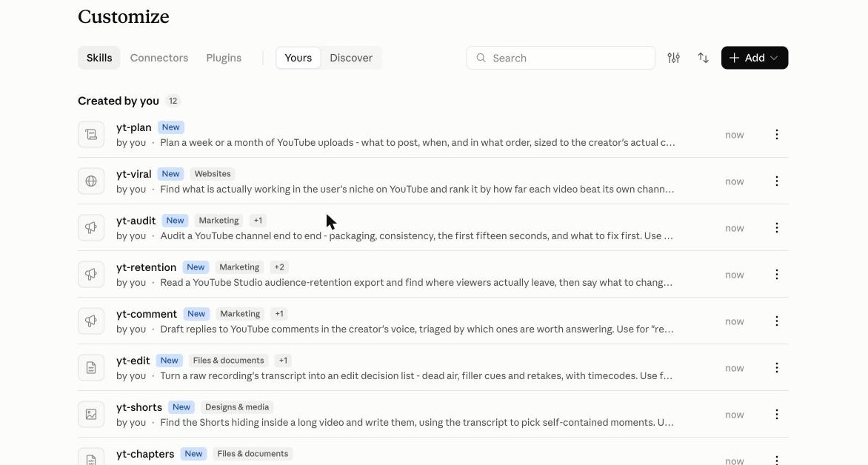Open the three-dot menu for yt-edit
868x465 pixels.
(777, 367)
